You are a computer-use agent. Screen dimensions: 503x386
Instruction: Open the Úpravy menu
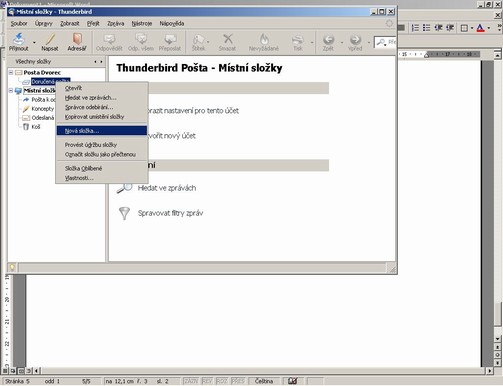[x=44, y=24]
